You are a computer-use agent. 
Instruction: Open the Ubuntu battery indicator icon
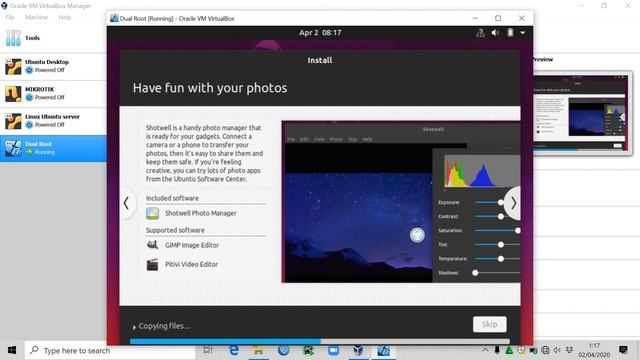click(x=510, y=33)
